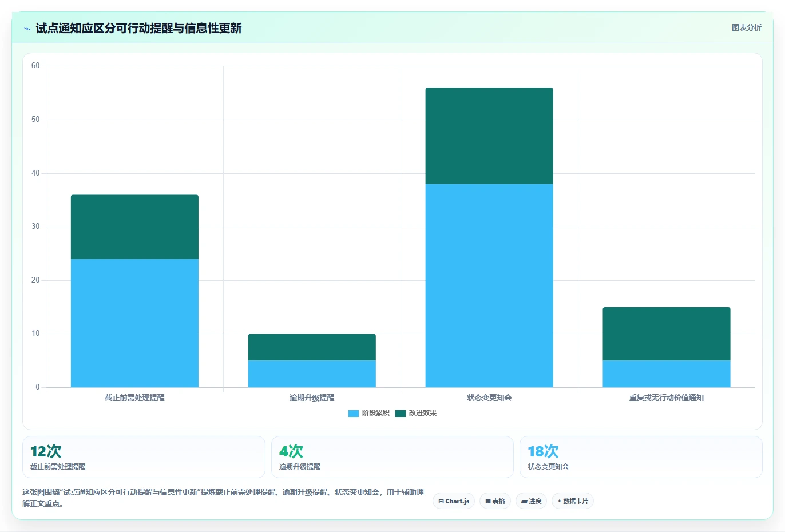Select the 进度 tag chip
Viewport: 785px width, 532px height.
[x=531, y=501]
